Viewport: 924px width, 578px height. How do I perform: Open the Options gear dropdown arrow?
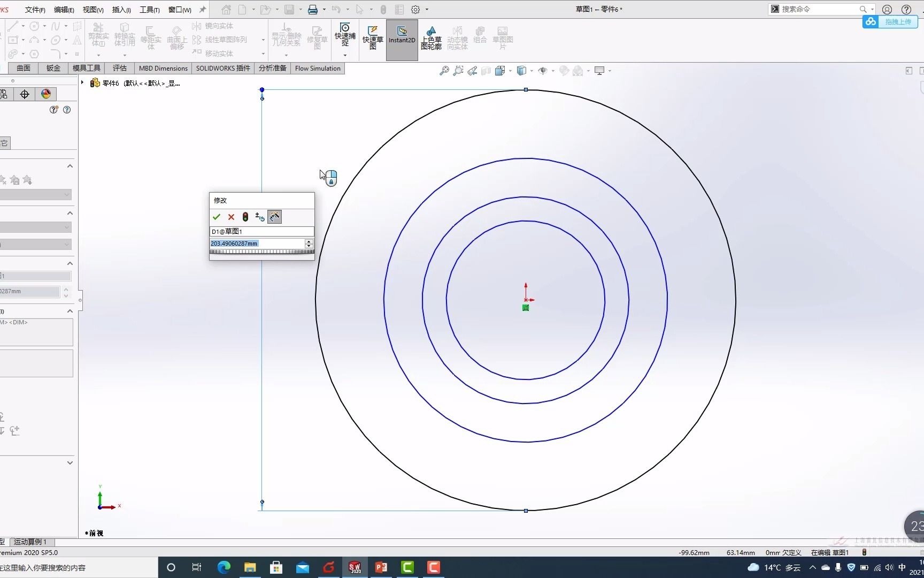point(427,10)
